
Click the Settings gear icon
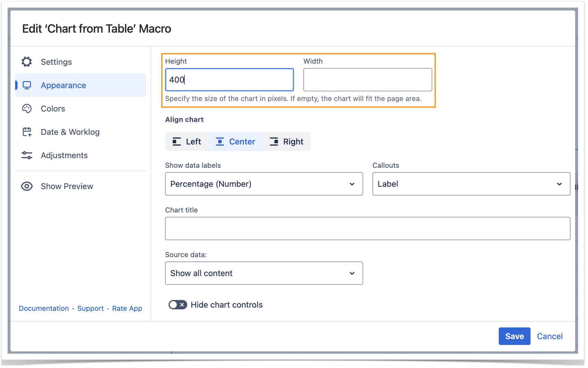27,62
